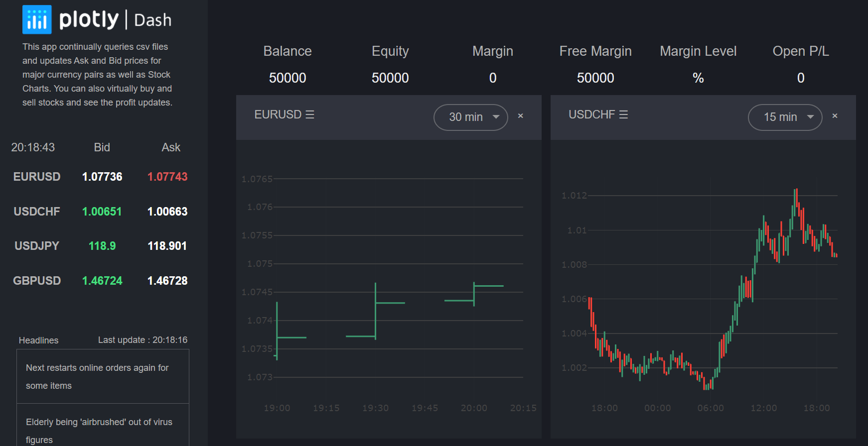Select the EURUSD currency pair row

click(100, 177)
